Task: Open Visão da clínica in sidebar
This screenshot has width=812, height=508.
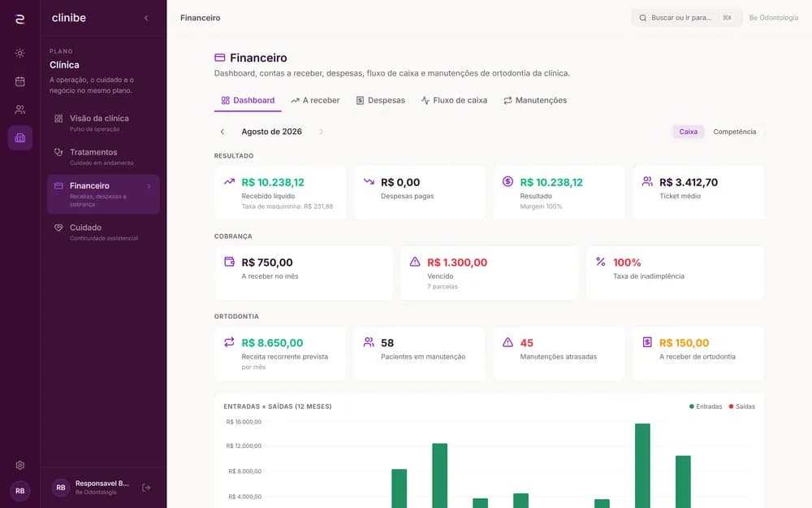Action: (104, 123)
